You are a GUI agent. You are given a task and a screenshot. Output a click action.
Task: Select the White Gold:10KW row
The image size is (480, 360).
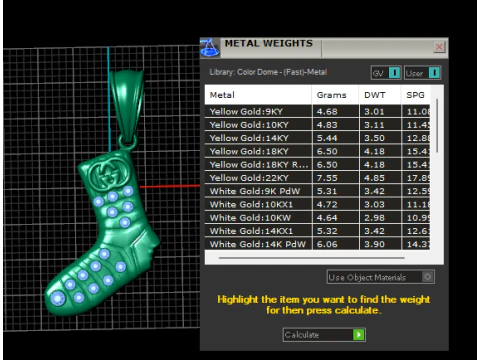coord(317,218)
